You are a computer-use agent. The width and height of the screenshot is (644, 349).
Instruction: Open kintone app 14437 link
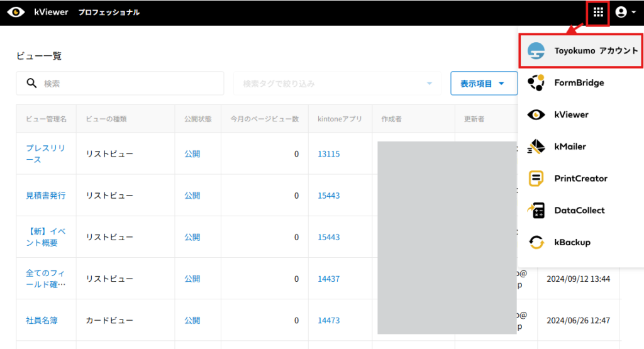328,279
